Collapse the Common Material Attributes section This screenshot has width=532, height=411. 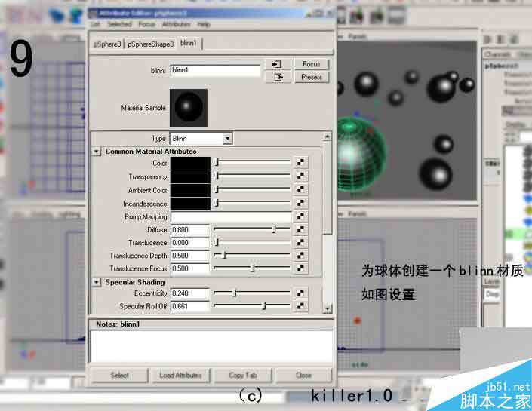click(x=97, y=152)
